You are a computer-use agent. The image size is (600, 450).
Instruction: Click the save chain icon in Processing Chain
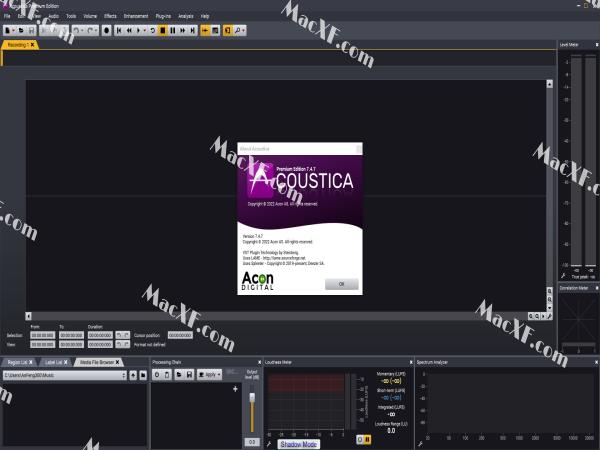189,374
